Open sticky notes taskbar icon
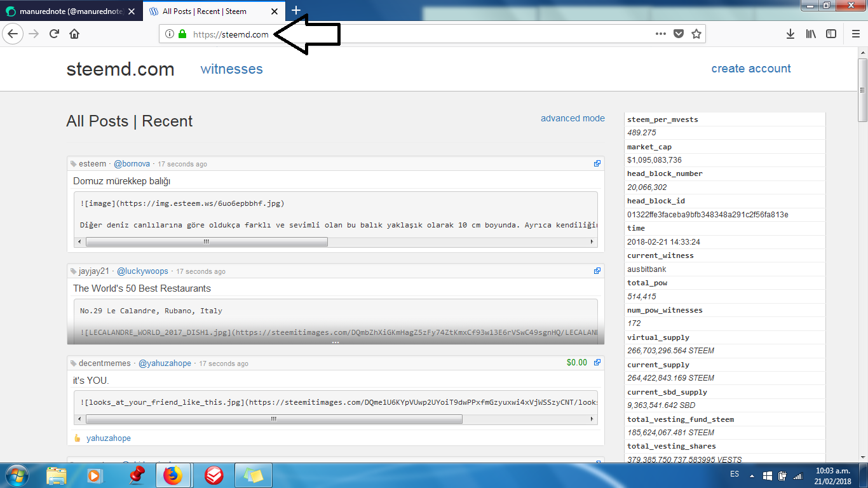The image size is (868, 488). [254, 475]
